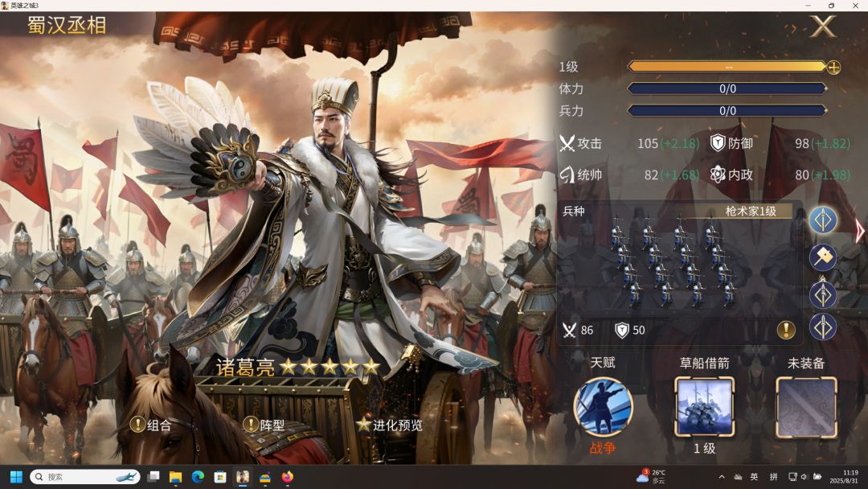Click the 统帅 command icon
Screen dimensions: 868x489
[x=567, y=175]
